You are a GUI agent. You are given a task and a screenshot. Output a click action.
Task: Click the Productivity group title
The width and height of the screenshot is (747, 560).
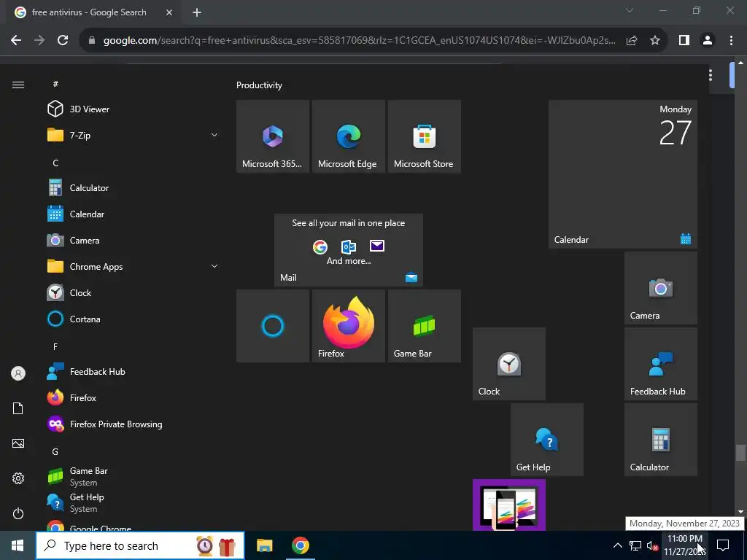click(x=259, y=85)
